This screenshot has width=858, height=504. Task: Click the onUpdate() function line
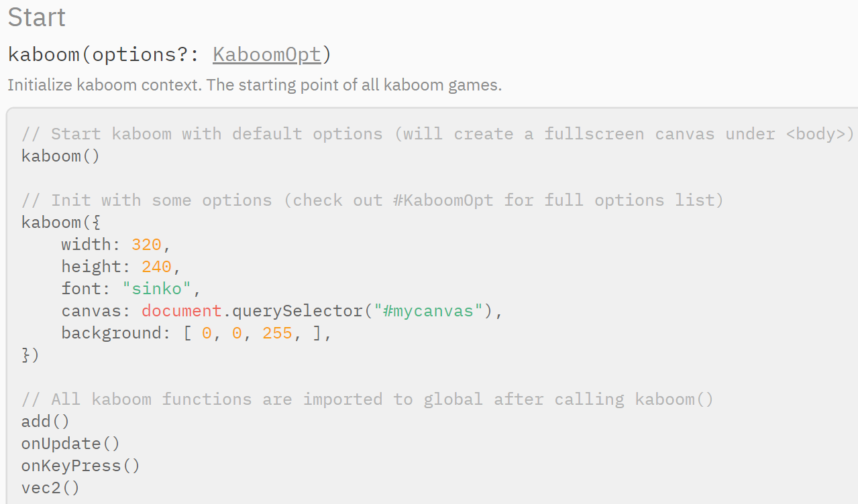[x=70, y=444]
